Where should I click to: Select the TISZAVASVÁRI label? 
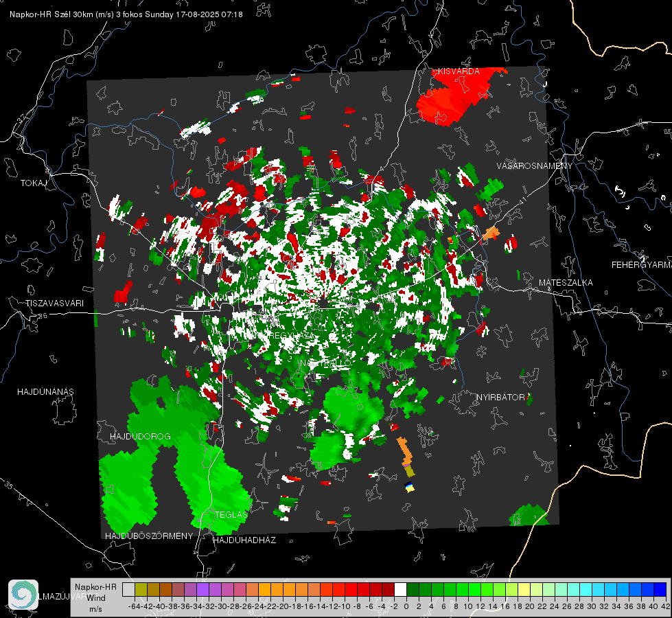point(54,304)
